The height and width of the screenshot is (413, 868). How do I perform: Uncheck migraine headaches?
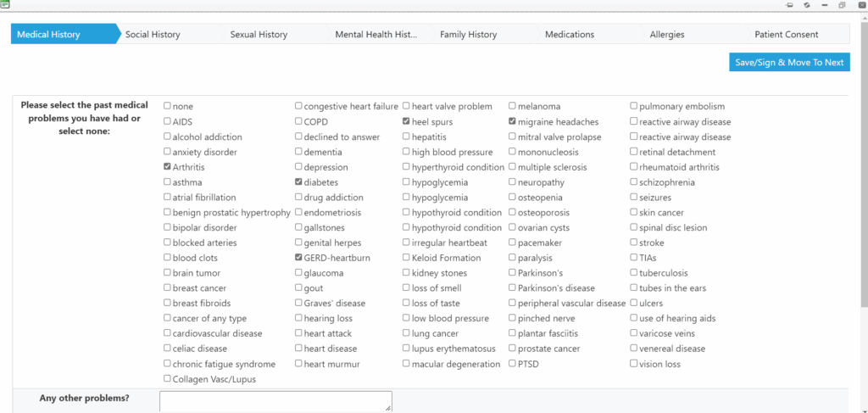pos(513,121)
